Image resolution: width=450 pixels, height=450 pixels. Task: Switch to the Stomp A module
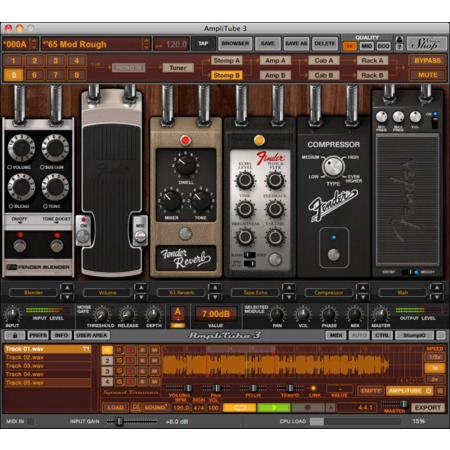click(227, 61)
